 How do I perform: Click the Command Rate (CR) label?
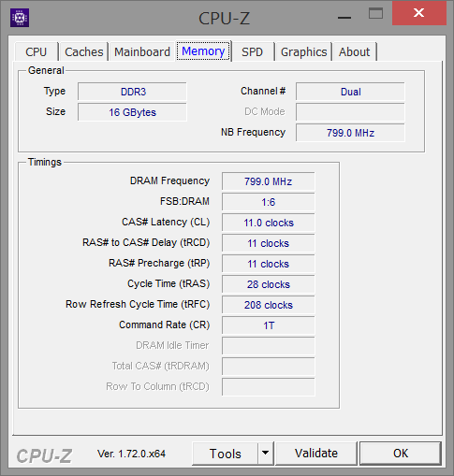(x=164, y=325)
